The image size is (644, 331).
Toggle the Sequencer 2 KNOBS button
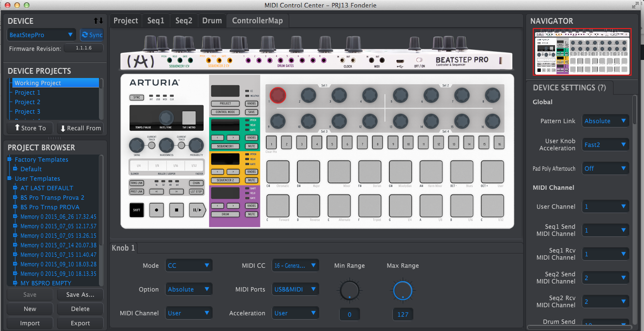(251, 172)
